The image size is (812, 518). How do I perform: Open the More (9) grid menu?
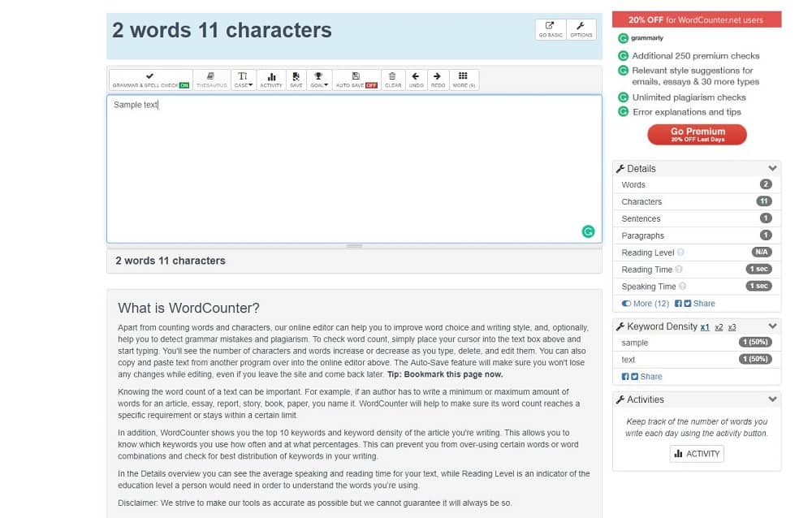pos(464,80)
